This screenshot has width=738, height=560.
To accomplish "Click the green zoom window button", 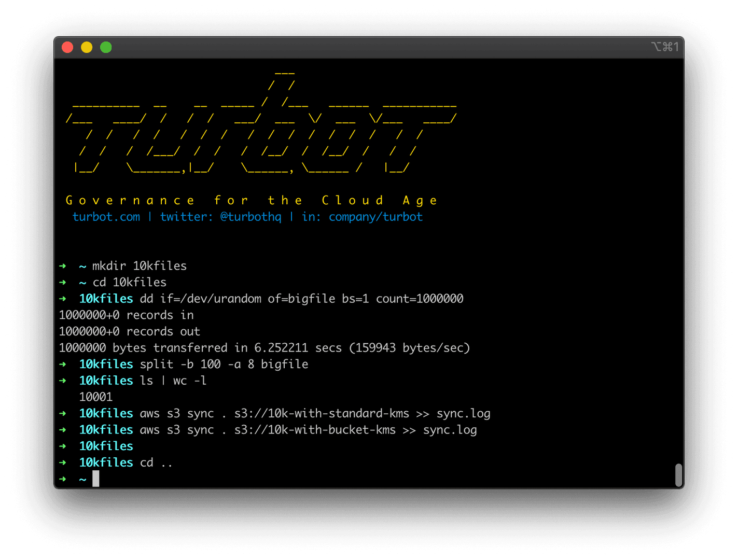I will pyautogui.click(x=106, y=47).
